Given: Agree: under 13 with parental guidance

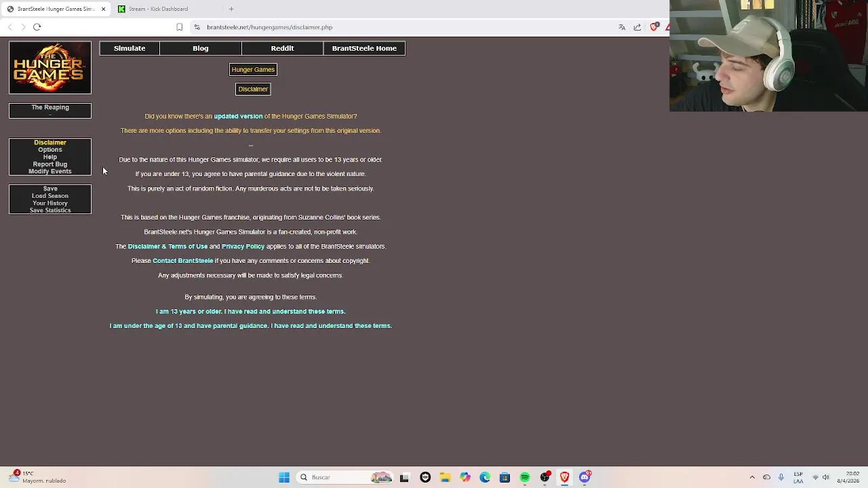Looking at the screenshot, I should pyautogui.click(x=251, y=325).
